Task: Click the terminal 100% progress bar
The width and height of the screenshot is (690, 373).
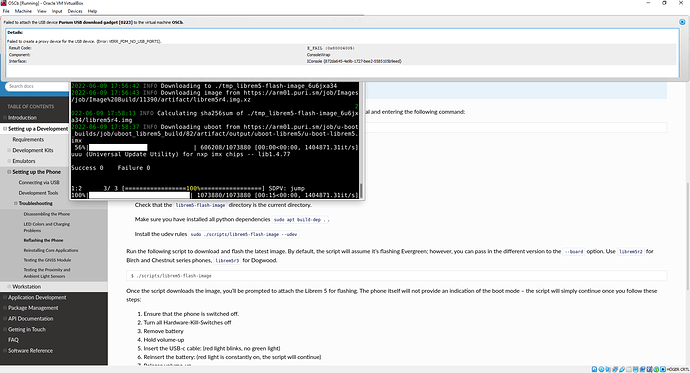Action: coord(139,195)
